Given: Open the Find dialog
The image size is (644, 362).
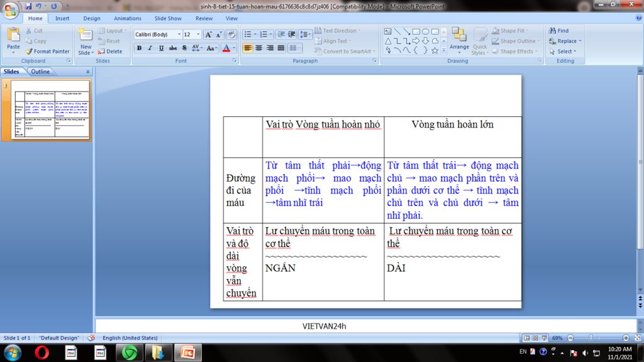Looking at the screenshot, I should tap(559, 31).
